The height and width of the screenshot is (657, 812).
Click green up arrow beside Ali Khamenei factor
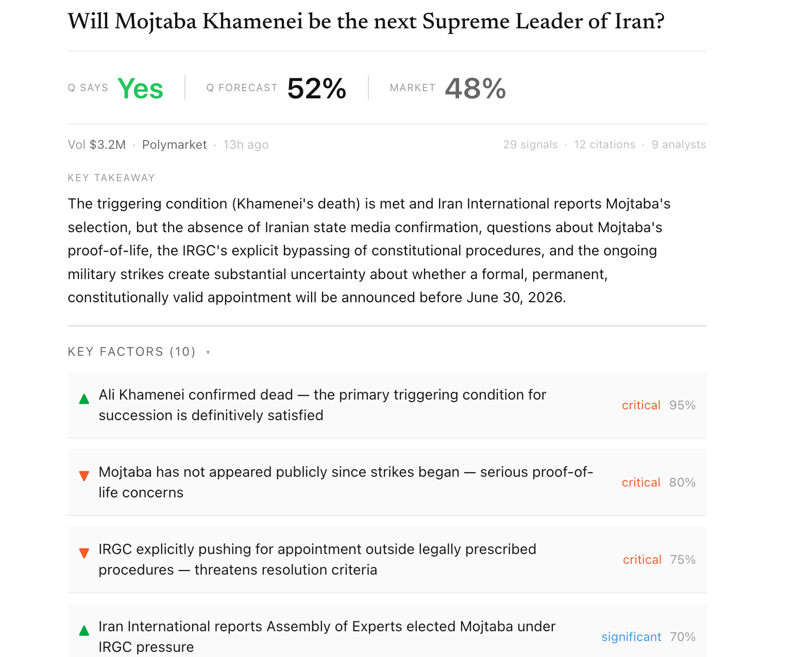[84, 399]
